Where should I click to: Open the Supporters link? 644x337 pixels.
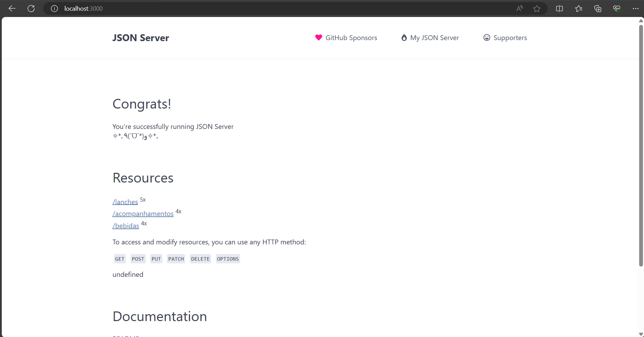click(x=505, y=38)
